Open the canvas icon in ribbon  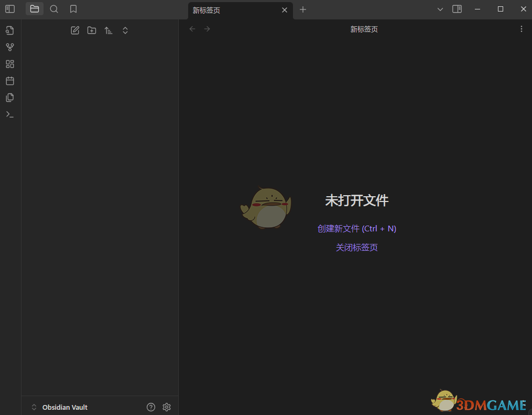10,64
